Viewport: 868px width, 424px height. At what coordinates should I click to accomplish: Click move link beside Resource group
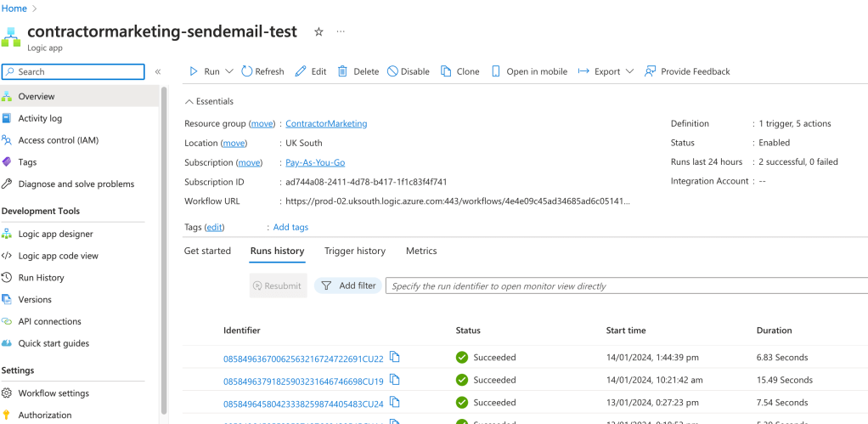[x=262, y=124]
